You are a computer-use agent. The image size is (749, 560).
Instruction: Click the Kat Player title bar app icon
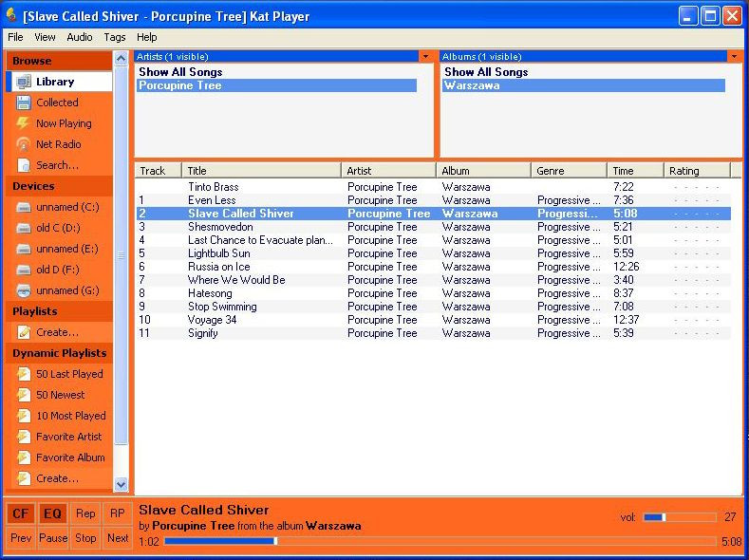point(11,16)
